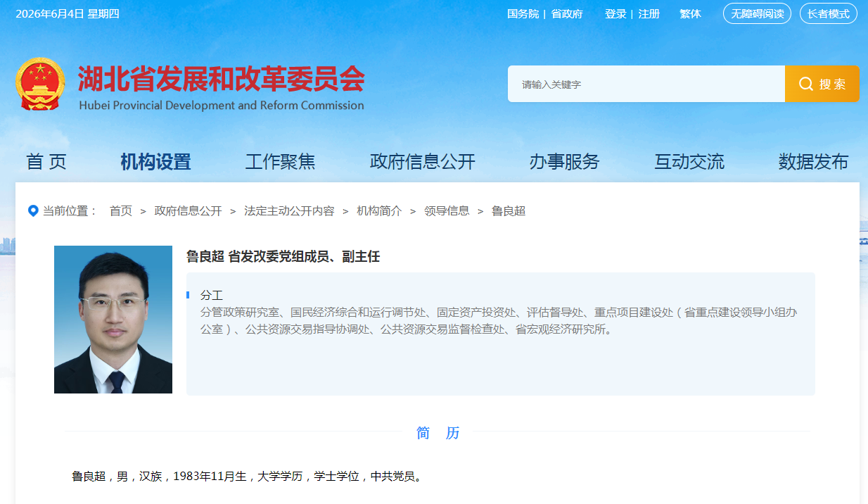Click the 注册 link
The height and width of the screenshot is (504, 868).
coord(649,14)
